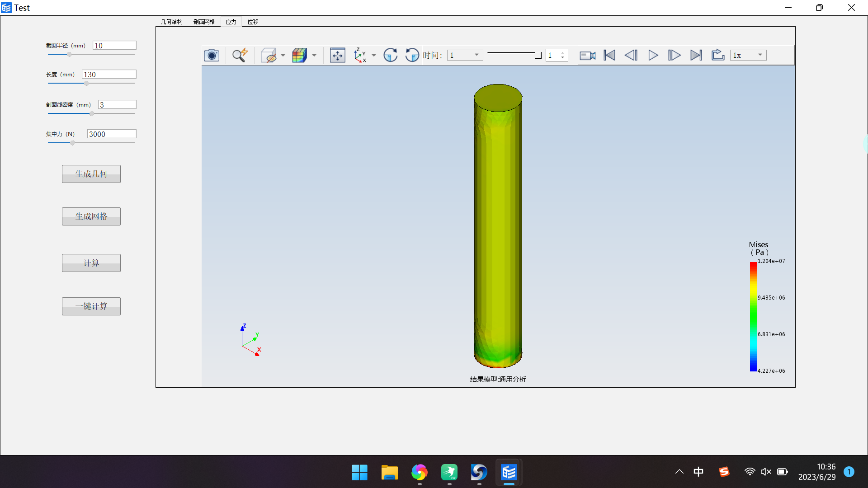Click the rotate/orbit view icon
This screenshot has height=488, width=868.
[391, 55]
